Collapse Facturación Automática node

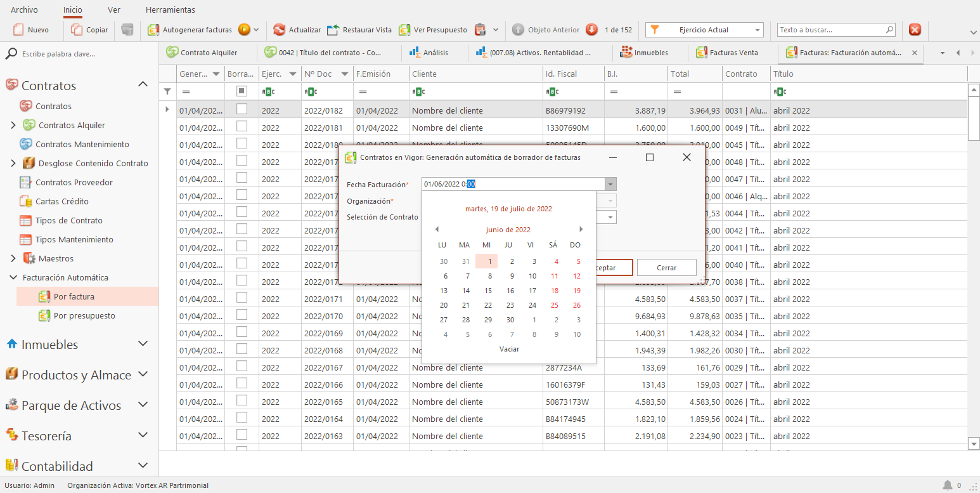(x=13, y=277)
